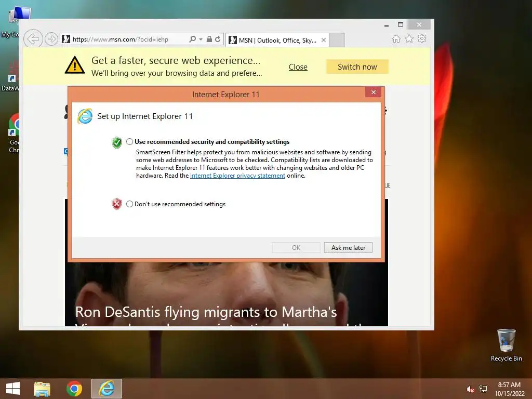Close the MSN browser tab
Screen dimensions: 532x399
pyautogui.click(x=324, y=40)
